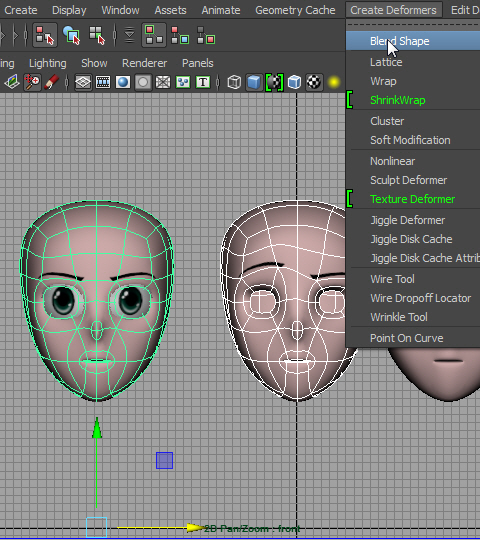480x540 pixels.
Task: Open the viewport Renderer menu
Action: pyautogui.click(x=144, y=63)
